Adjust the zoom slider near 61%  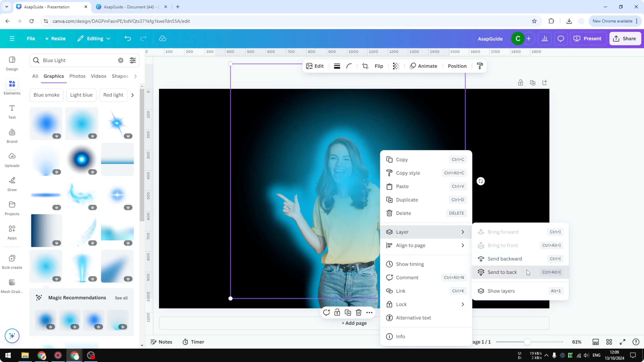[527, 342]
